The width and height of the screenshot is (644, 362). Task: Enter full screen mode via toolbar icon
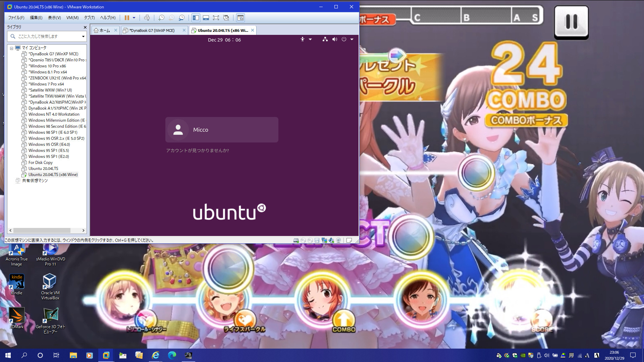pyautogui.click(x=216, y=18)
